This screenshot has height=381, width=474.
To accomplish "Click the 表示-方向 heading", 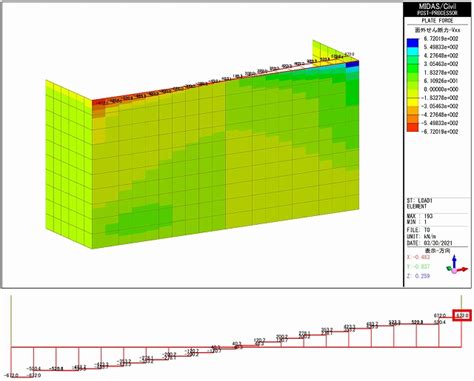I will coord(437,250).
